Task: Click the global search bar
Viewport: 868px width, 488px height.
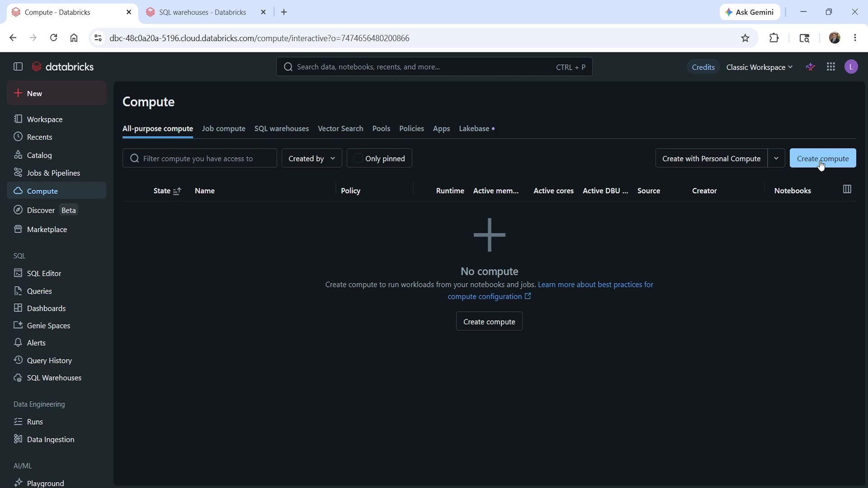Action: (434, 67)
